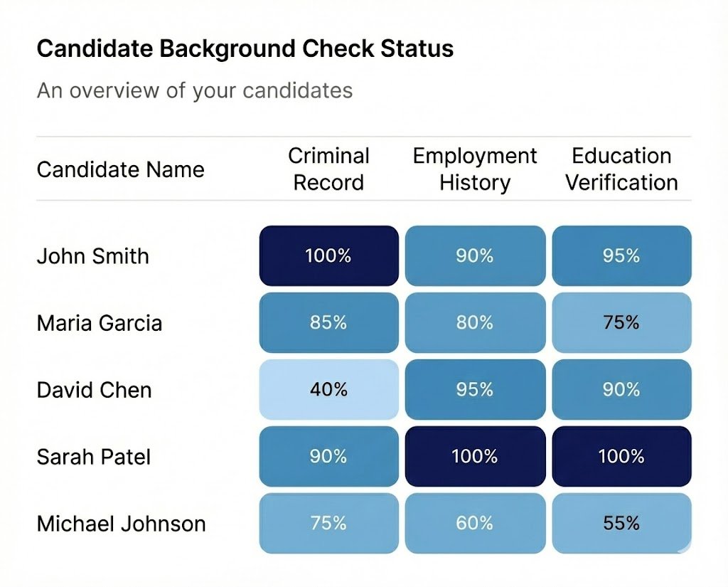This screenshot has height=587, width=728.
Task: Click Sarah Patel's 90% Criminal Record cell
Action: pyautogui.click(x=328, y=456)
